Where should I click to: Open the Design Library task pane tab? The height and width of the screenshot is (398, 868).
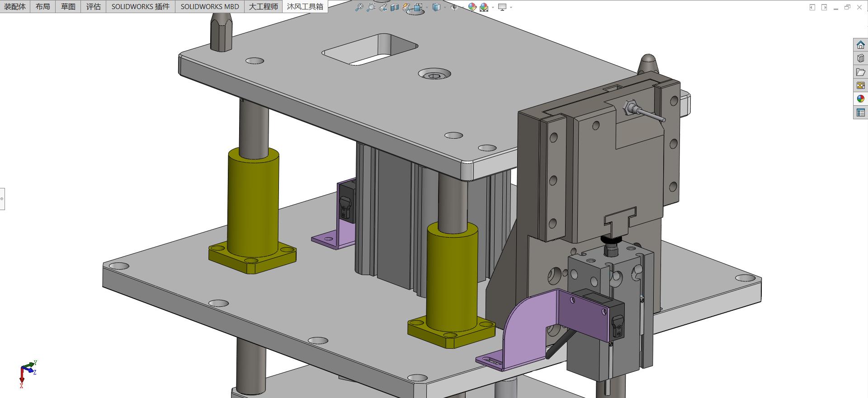(860, 58)
